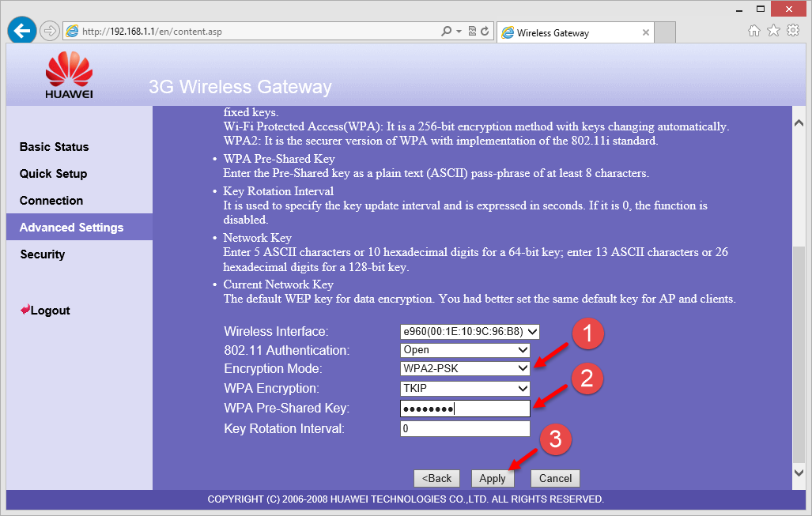This screenshot has height=516, width=812.
Task: Open the WPA Encryption dropdown
Action: click(x=465, y=388)
